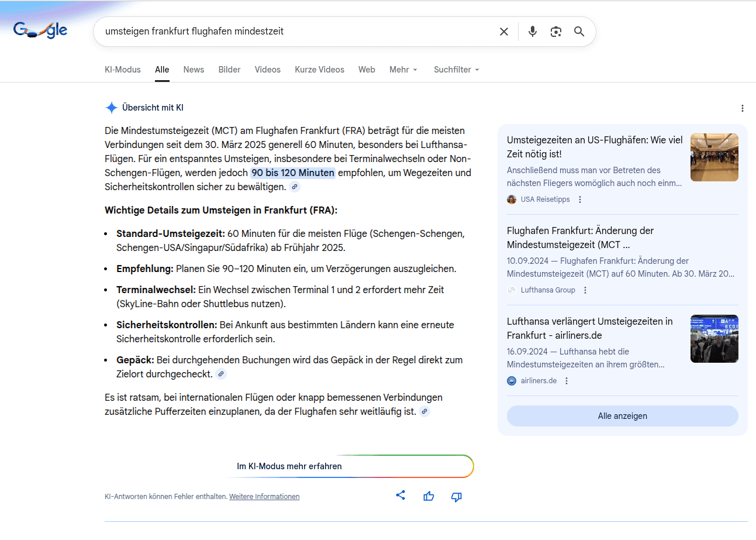Start the search via the magnifier icon
This screenshot has height=540, width=756.
[x=579, y=32]
